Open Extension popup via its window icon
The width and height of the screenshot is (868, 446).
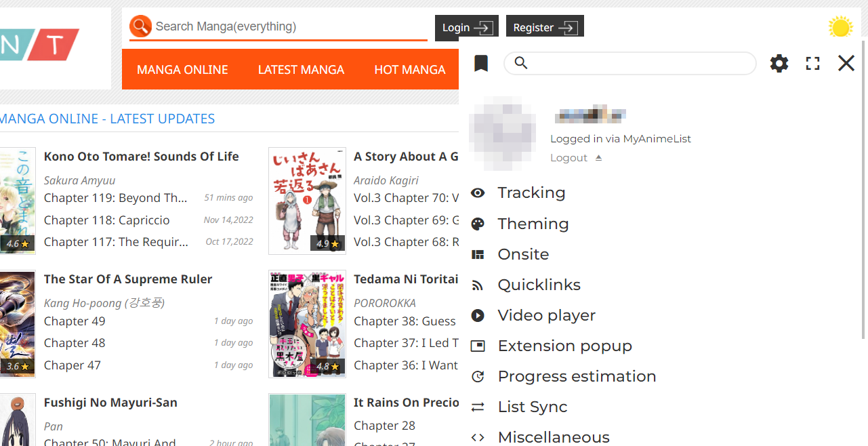click(478, 346)
